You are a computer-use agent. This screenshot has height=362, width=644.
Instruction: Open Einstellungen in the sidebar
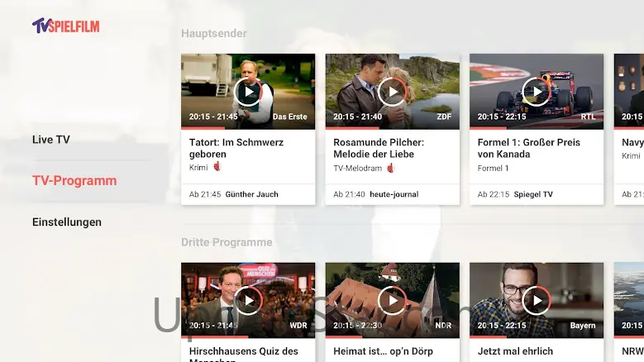66,222
